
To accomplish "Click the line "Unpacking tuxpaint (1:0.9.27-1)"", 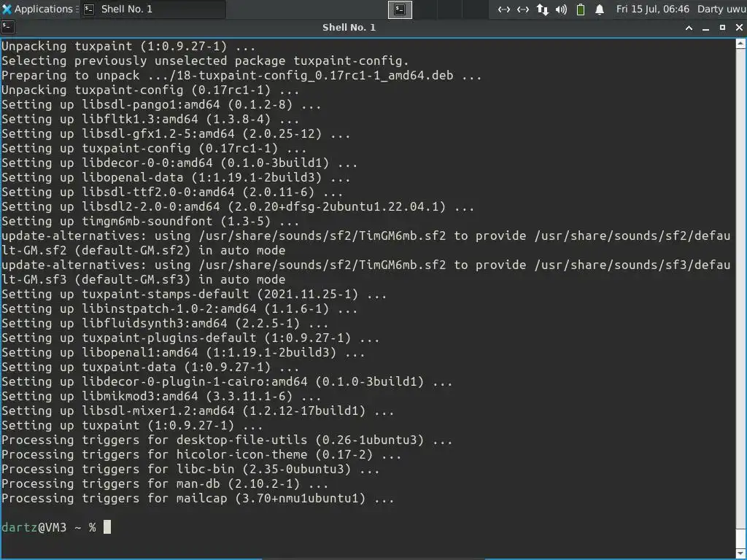I will click(x=128, y=46).
